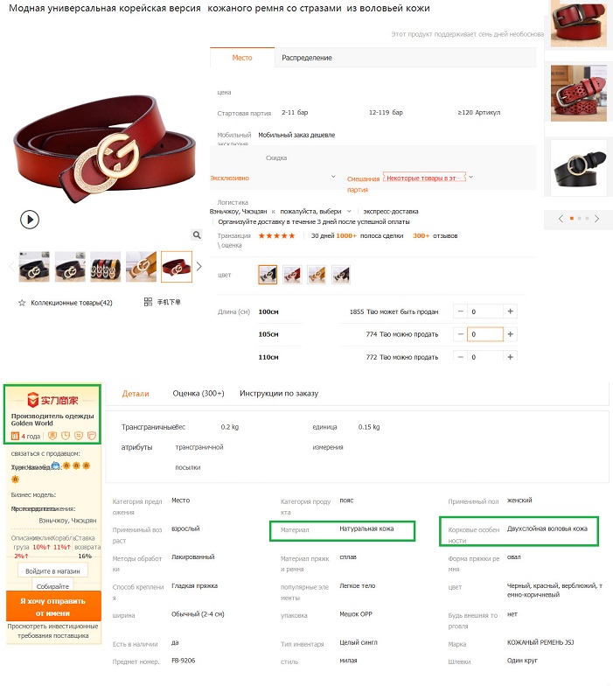The height and width of the screenshot is (700, 613).
Task: Open the пожалуйста, выбери destination dropdown
Action: [x=315, y=211]
